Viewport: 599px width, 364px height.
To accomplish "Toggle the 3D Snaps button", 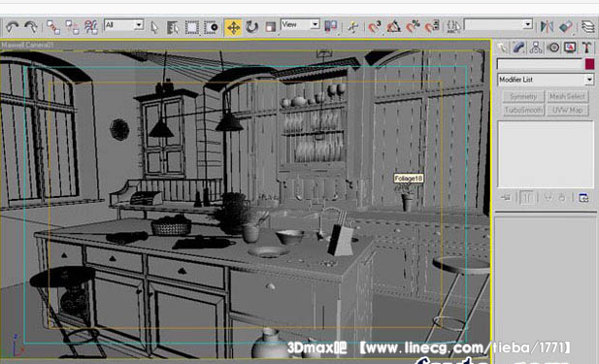I will tap(375, 27).
